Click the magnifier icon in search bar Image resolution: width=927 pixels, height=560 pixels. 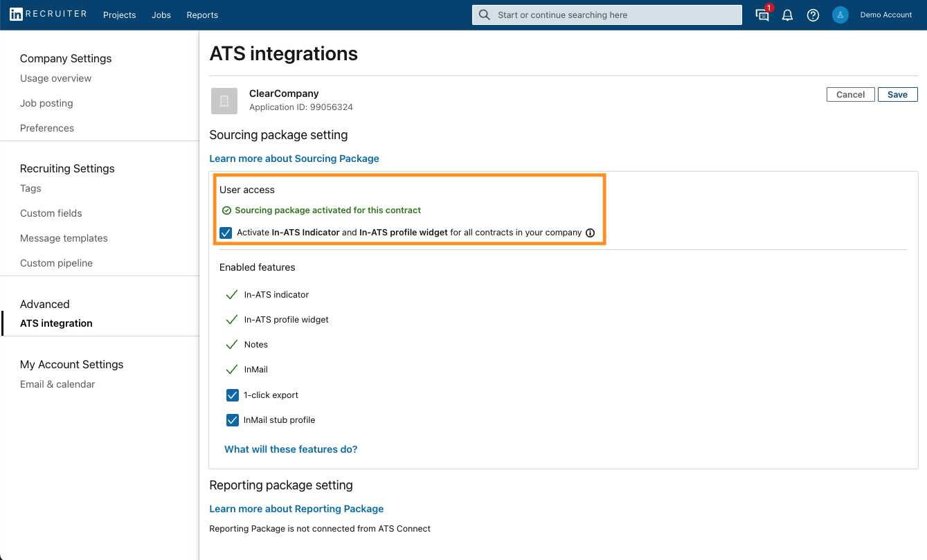pyautogui.click(x=485, y=15)
